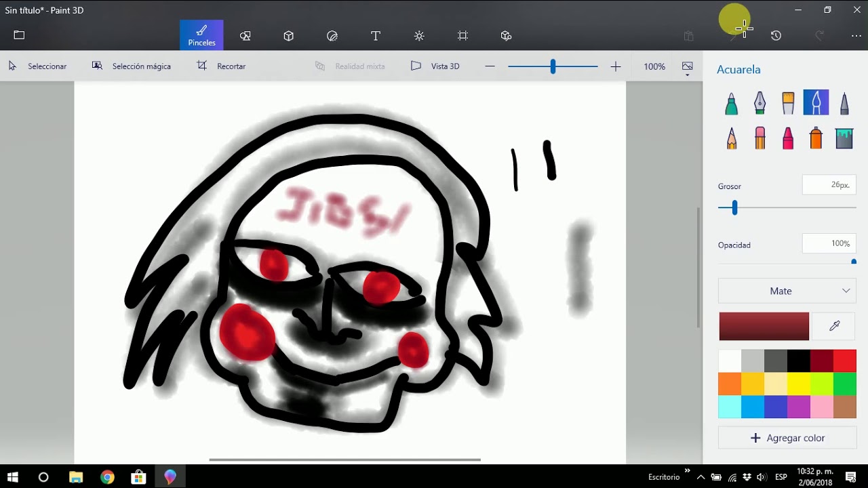
Task: Choose the orange color swatch
Action: (x=730, y=384)
